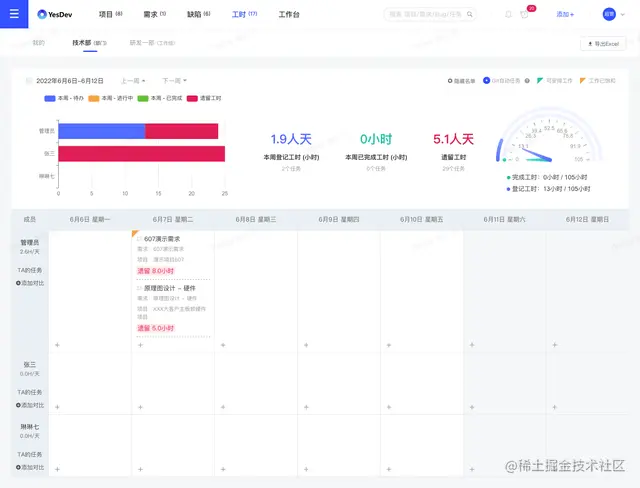The image size is (640, 488).
Task: Click the plus in 管理员's 6月10日 cell
Action: [x=389, y=345]
